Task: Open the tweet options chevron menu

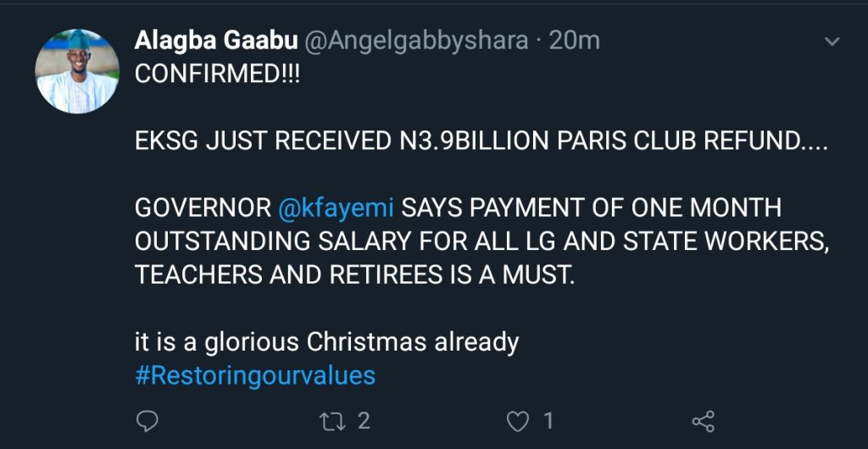Action: tap(832, 41)
